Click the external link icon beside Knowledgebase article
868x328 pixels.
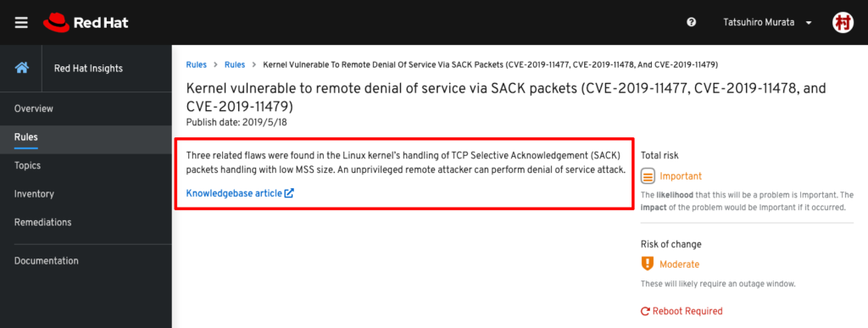tap(289, 193)
